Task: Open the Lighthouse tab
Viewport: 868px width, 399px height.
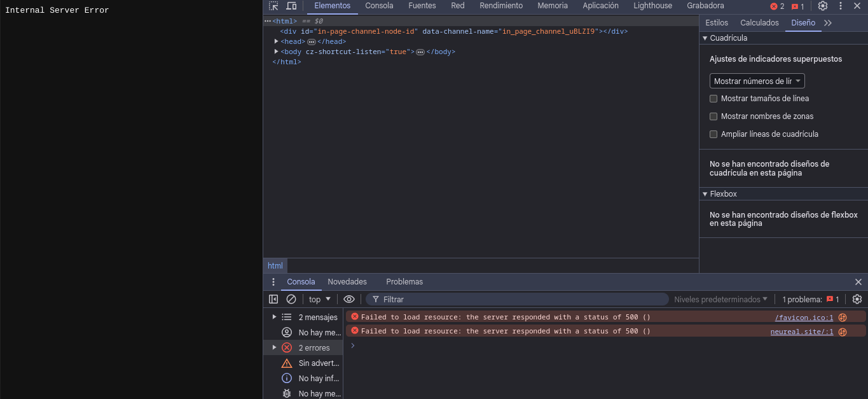Action: 652,6
